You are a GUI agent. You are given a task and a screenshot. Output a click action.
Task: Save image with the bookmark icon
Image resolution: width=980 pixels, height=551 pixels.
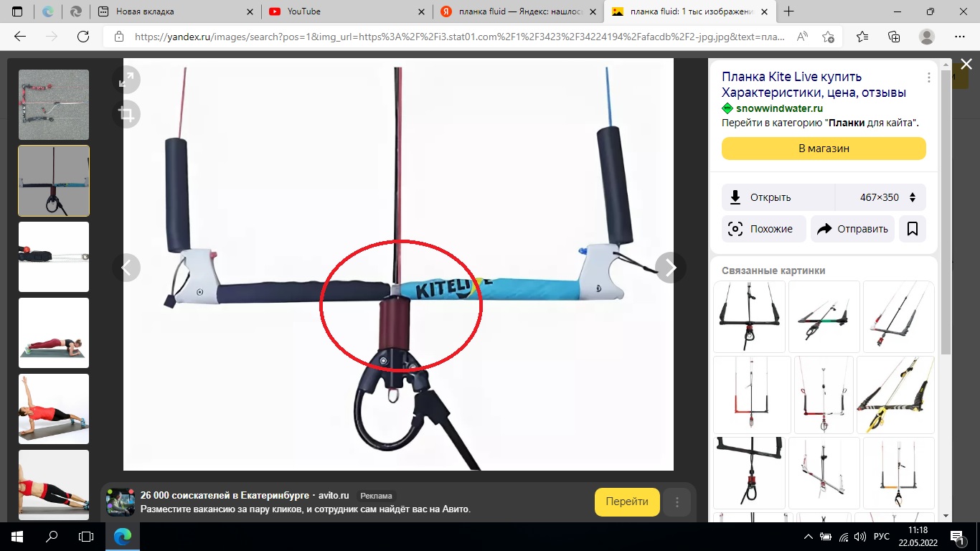(x=913, y=229)
